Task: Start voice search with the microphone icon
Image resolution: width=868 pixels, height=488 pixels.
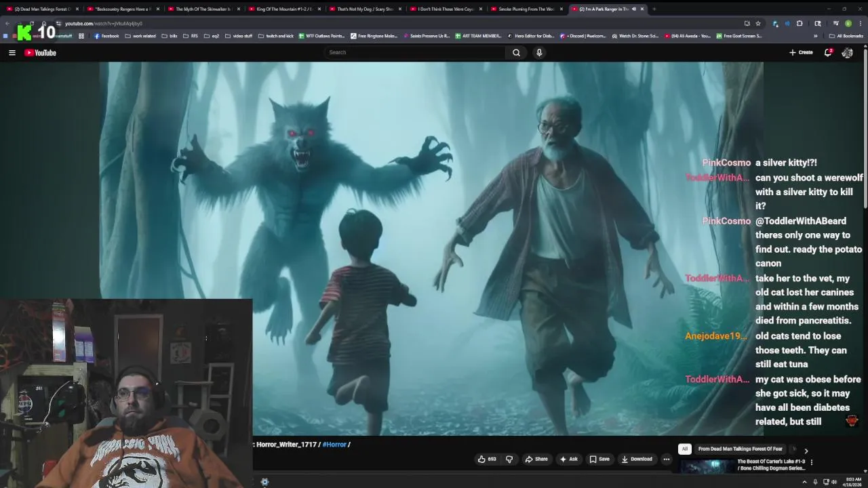Action: click(539, 52)
